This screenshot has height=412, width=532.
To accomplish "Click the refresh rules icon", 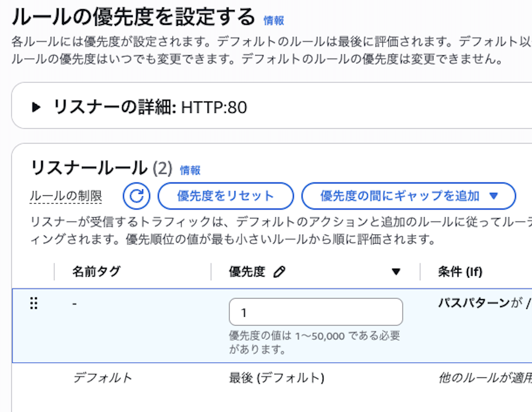I will 136,196.
